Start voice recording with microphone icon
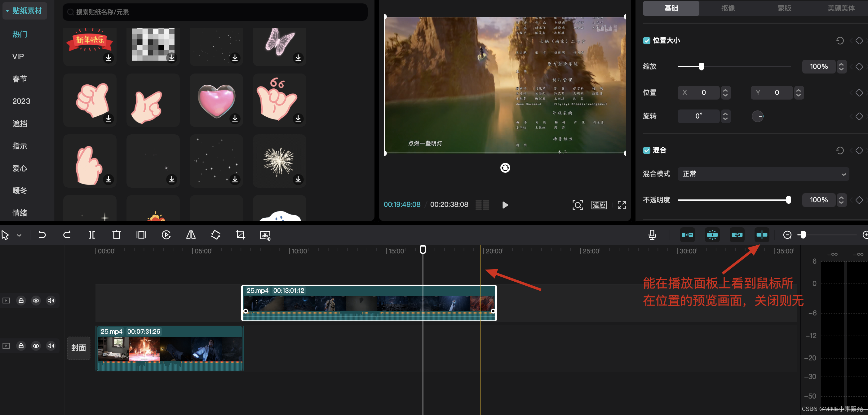 [652, 234]
